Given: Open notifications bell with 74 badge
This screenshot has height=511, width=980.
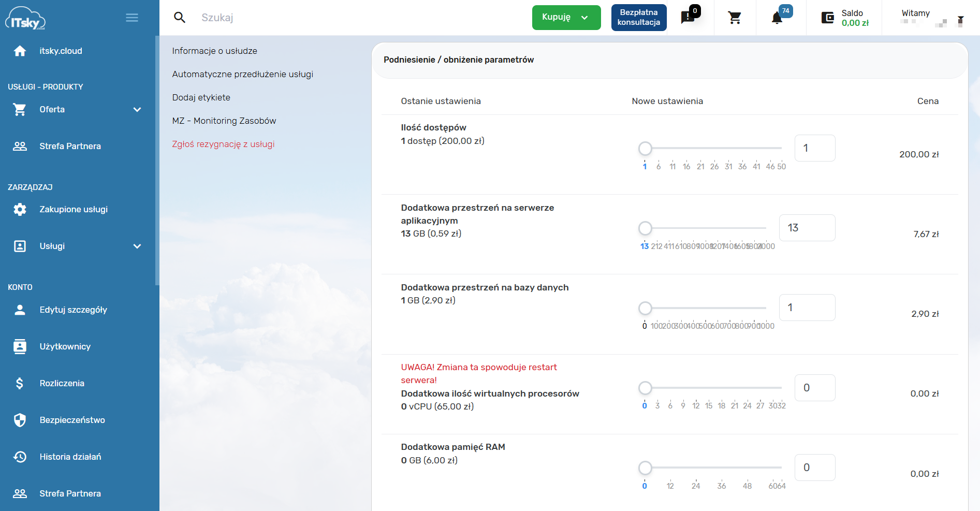Looking at the screenshot, I should (x=778, y=17).
